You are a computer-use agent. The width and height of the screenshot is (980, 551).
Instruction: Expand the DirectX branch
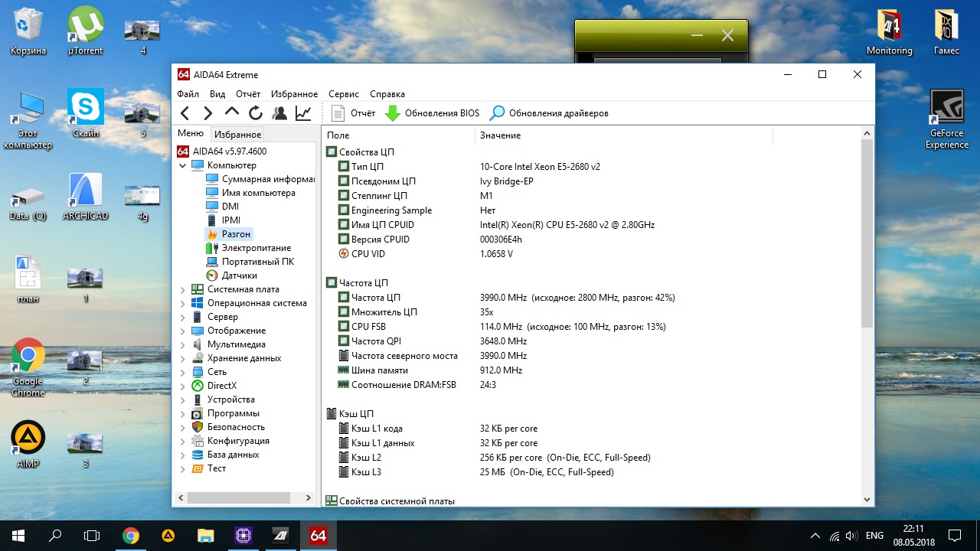(183, 386)
